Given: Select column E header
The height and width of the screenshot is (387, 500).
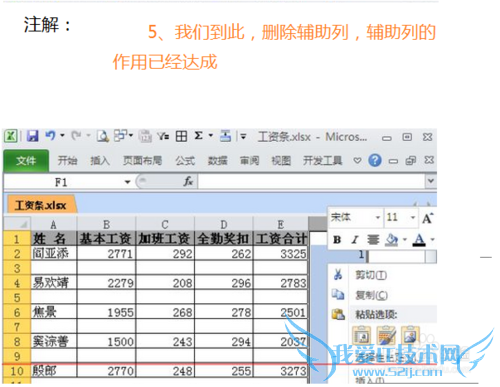Looking at the screenshot, I should point(281,225).
